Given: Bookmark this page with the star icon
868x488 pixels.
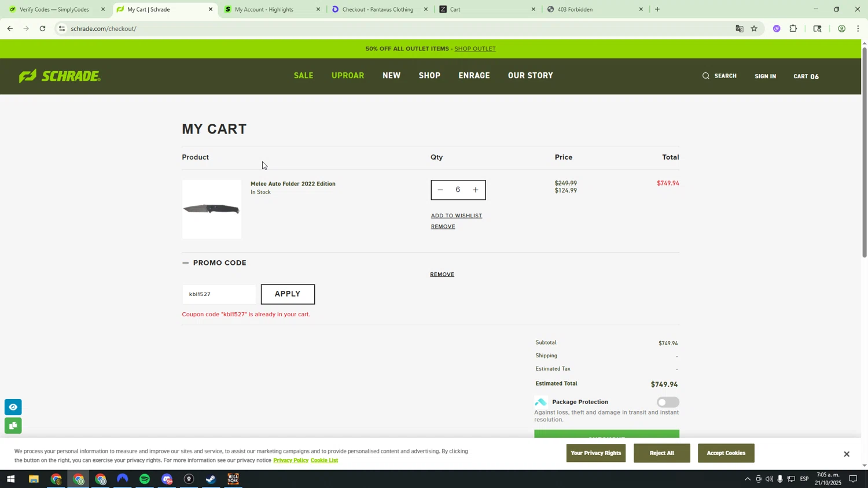Looking at the screenshot, I should point(754,28).
